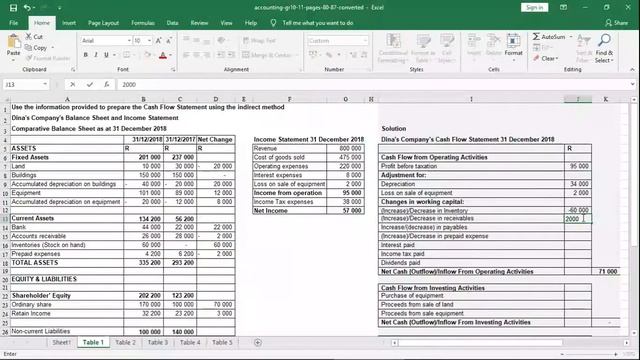Add a new sheet with plus icon

coord(258,342)
